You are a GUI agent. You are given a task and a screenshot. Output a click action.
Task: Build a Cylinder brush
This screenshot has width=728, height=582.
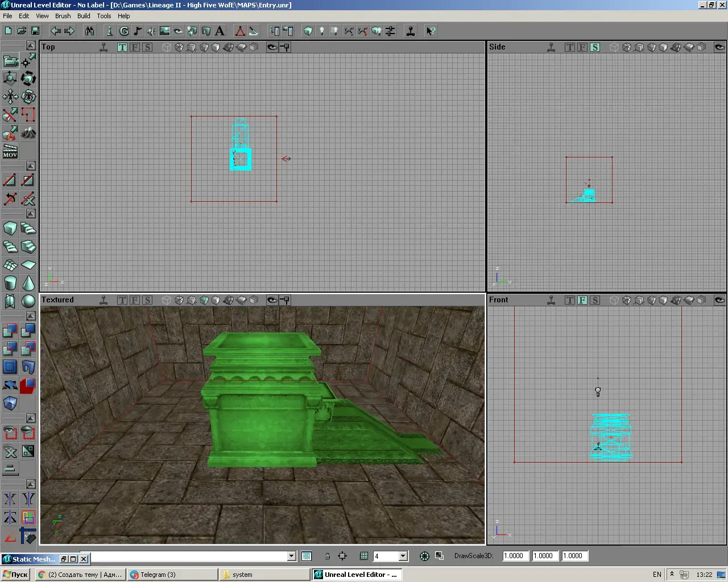coord(10,283)
